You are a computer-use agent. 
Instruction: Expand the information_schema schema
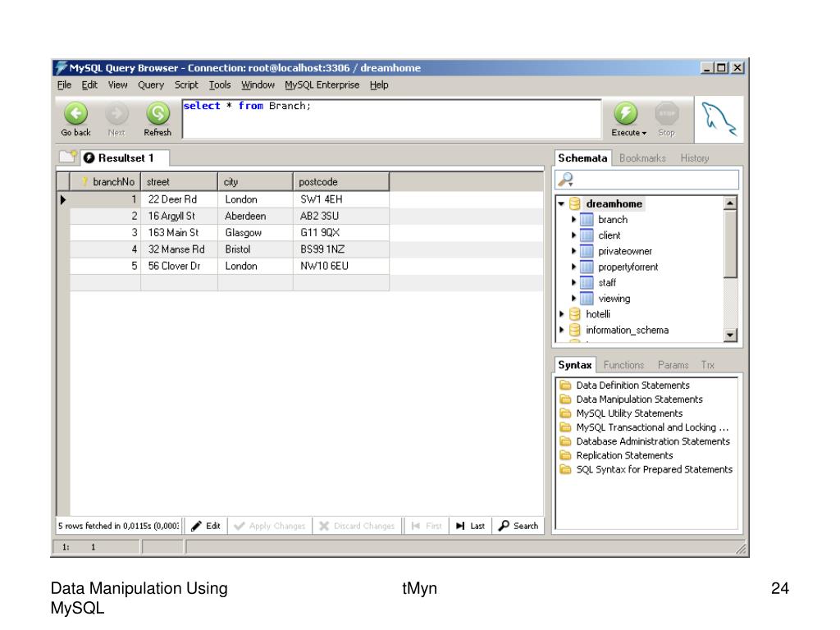[x=561, y=330]
